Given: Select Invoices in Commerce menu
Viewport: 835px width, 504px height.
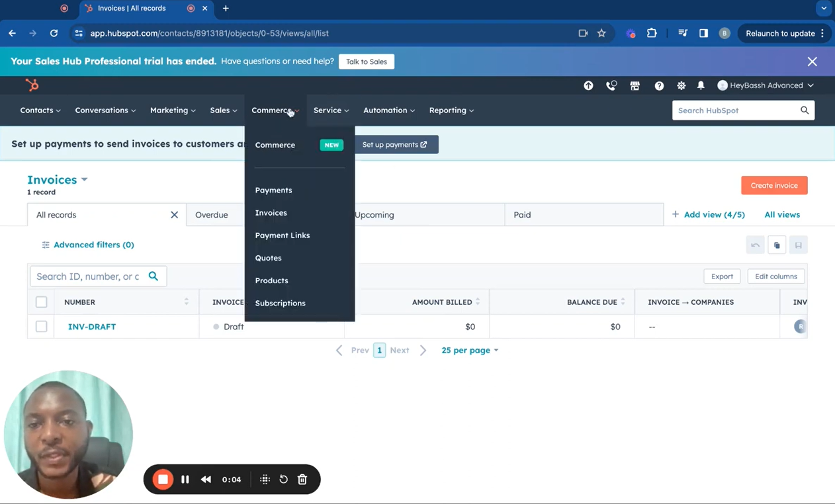Looking at the screenshot, I should coord(271,213).
